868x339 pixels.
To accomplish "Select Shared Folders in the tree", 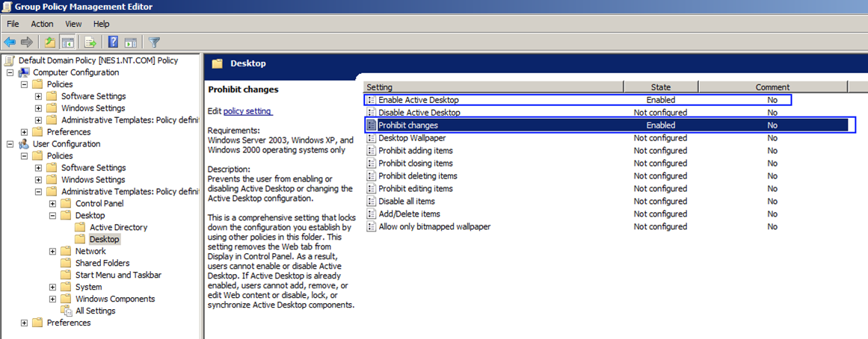I will point(102,263).
